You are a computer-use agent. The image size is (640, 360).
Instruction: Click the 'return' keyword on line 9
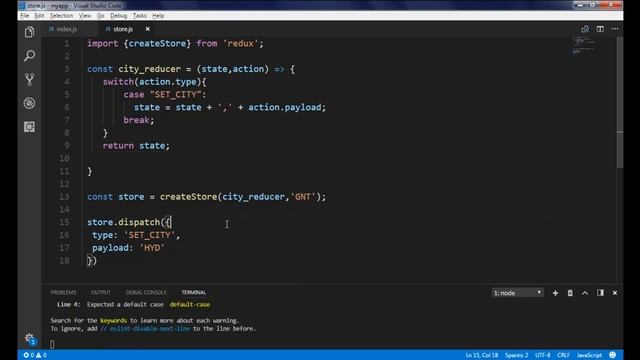[x=118, y=146]
